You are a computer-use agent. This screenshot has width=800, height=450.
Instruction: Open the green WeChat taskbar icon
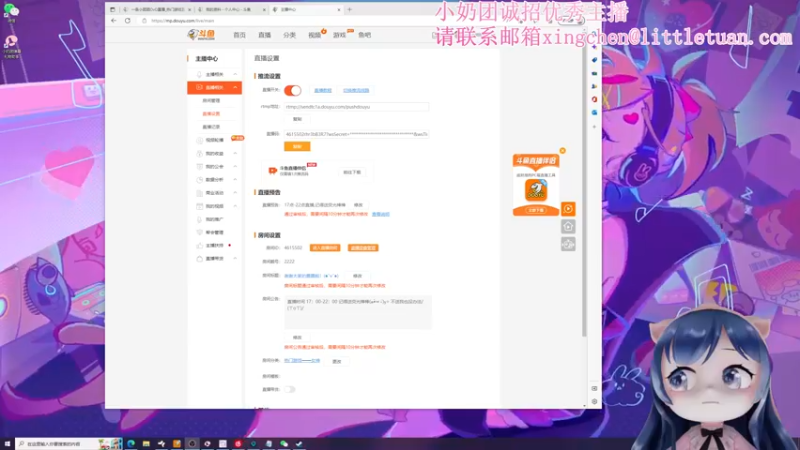(x=284, y=444)
